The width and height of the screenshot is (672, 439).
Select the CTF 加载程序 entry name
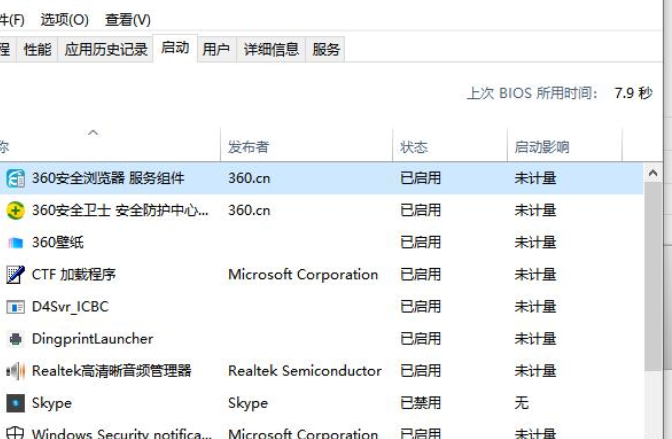click(x=74, y=274)
